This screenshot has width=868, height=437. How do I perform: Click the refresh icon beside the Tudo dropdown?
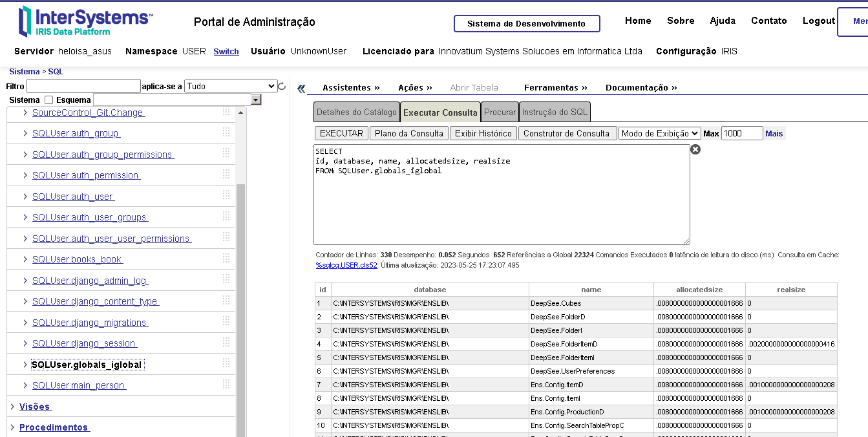click(282, 86)
